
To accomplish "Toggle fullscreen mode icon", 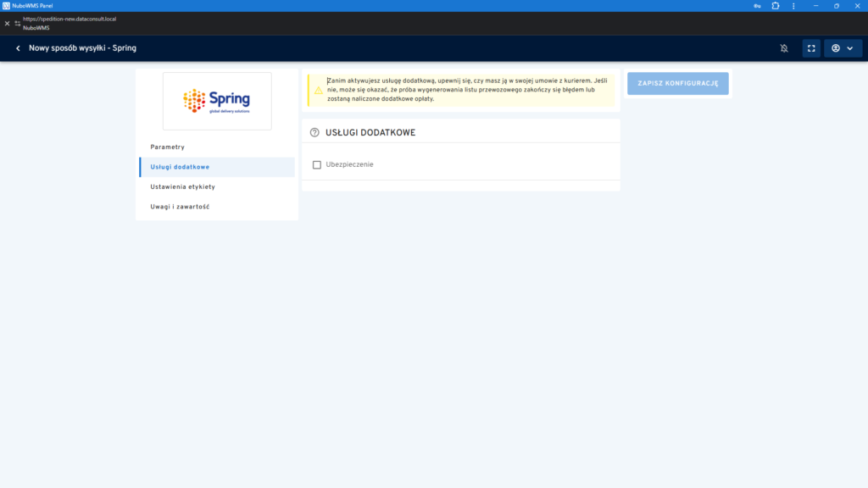I will point(811,48).
